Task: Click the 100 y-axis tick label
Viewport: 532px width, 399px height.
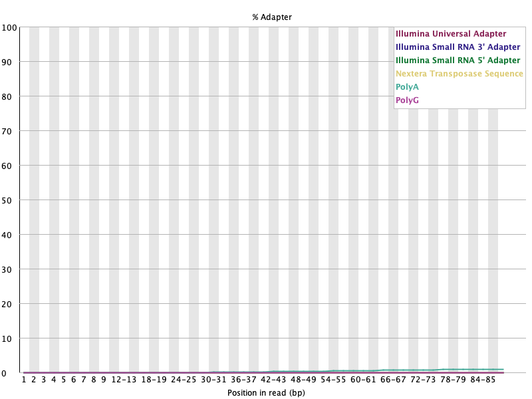Action: pyautogui.click(x=9, y=28)
